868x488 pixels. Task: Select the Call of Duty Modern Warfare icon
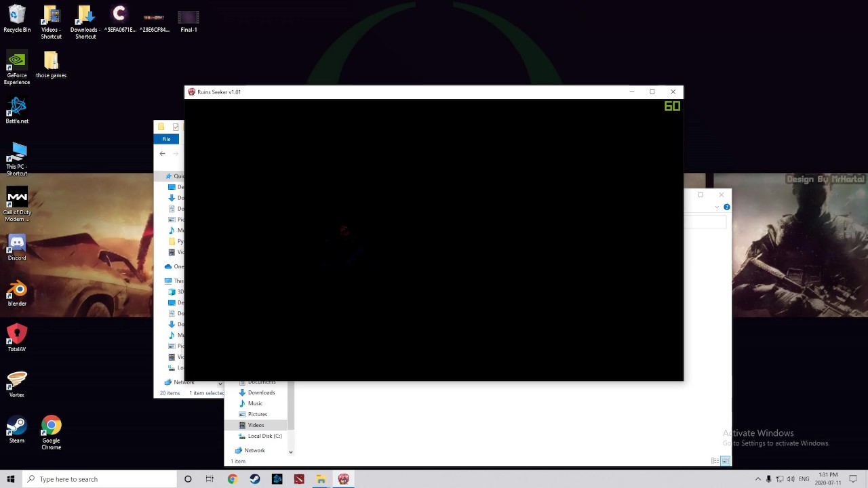point(17,205)
